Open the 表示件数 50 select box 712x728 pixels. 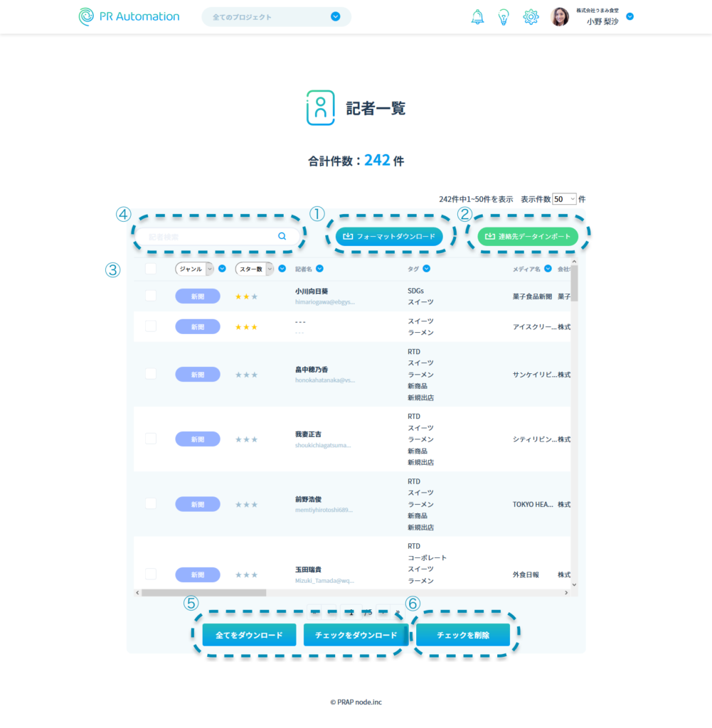(564, 199)
